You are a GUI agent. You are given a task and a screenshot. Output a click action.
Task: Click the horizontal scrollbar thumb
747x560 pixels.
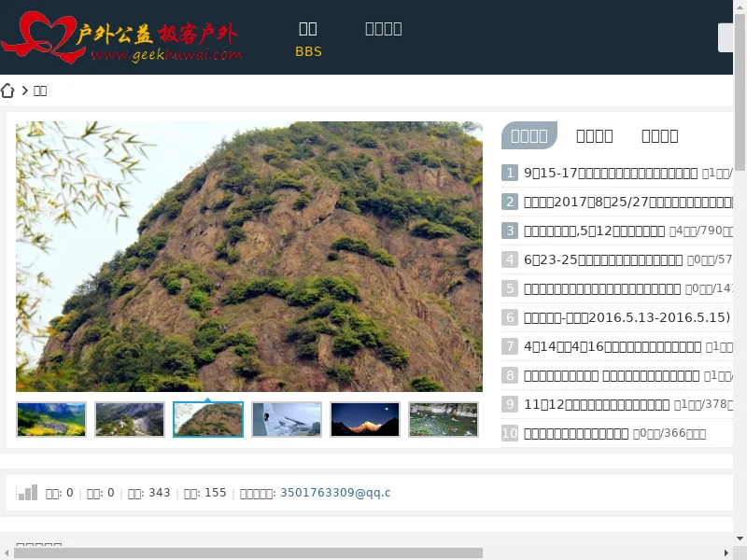point(248,553)
